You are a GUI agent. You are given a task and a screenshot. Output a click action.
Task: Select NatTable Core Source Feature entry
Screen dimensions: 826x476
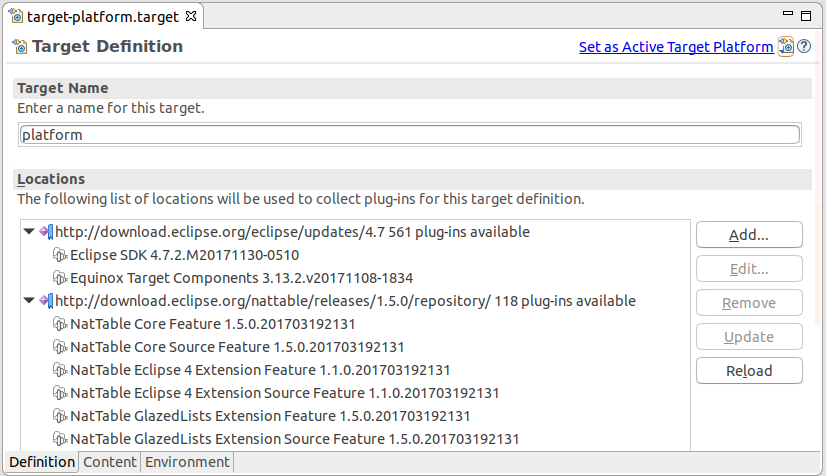237,347
